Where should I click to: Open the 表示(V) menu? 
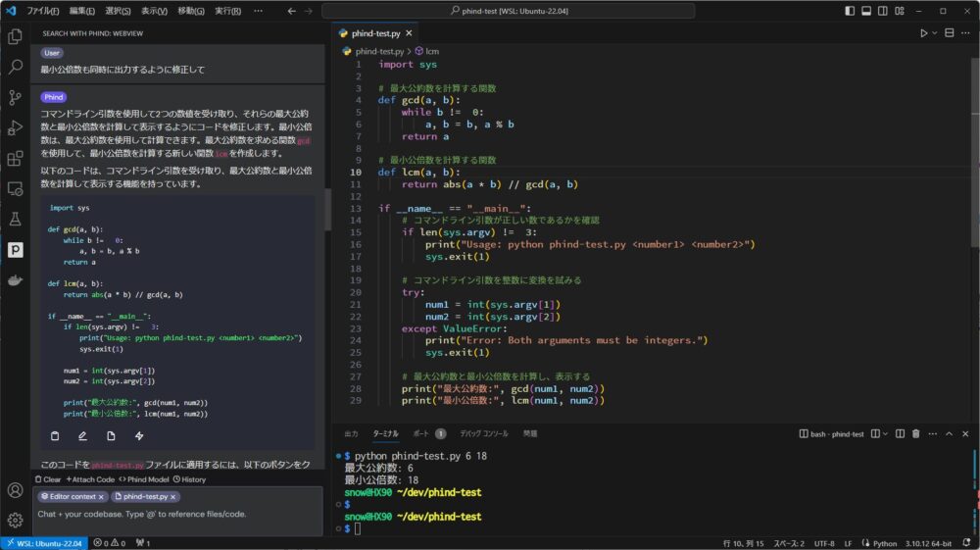[155, 11]
